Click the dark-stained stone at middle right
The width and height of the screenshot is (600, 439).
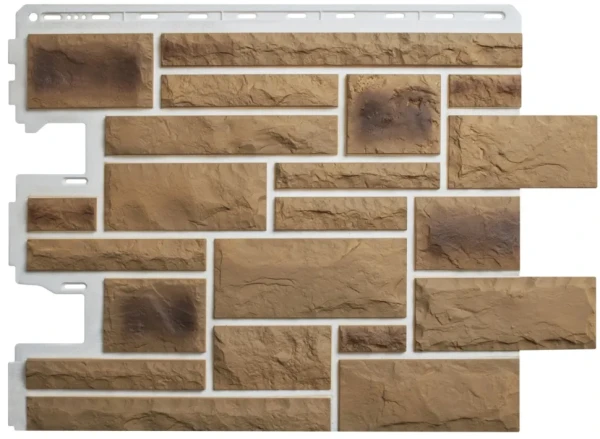[467, 233]
